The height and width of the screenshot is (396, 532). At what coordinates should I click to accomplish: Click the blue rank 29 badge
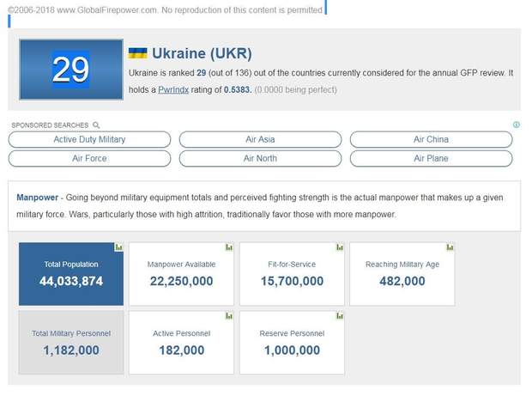click(x=70, y=70)
